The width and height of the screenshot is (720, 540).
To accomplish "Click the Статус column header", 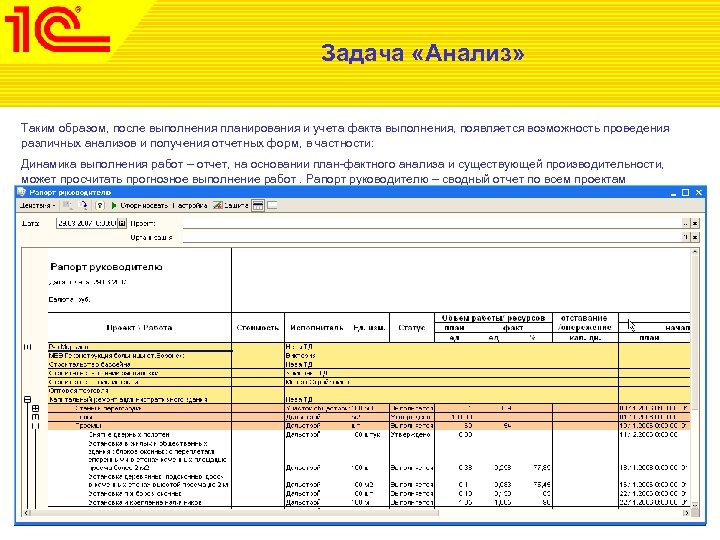I will [x=411, y=328].
